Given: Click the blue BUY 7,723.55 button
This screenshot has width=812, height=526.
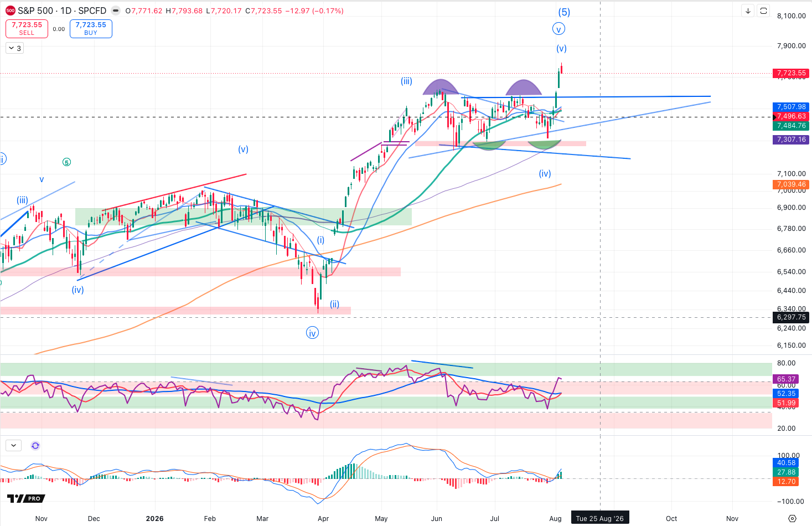Looking at the screenshot, I should point(91,29).
